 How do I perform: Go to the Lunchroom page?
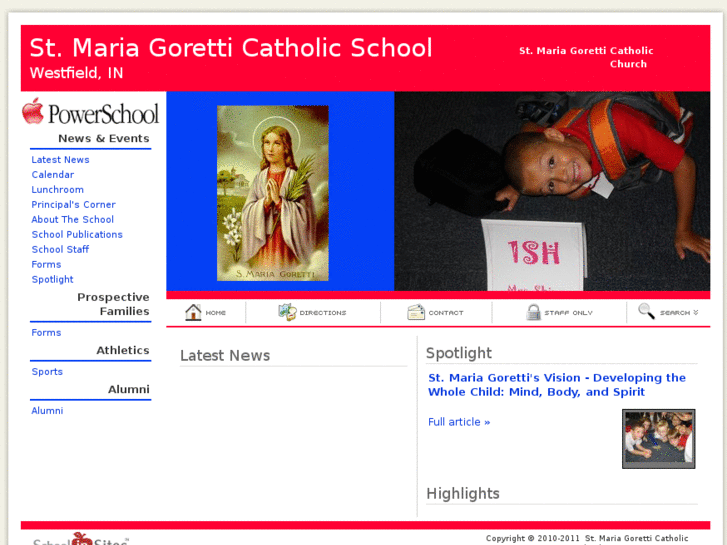coord(57,190)
